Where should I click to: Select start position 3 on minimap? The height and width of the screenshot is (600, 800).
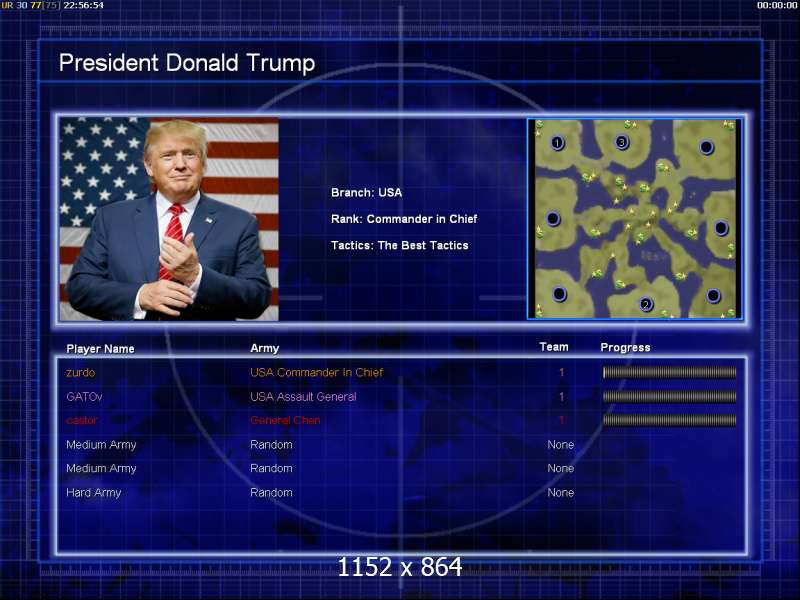(x=621, y=142)
